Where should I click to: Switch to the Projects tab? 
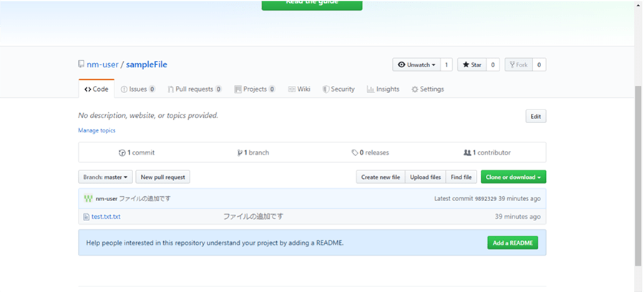[x=255, y=89]
